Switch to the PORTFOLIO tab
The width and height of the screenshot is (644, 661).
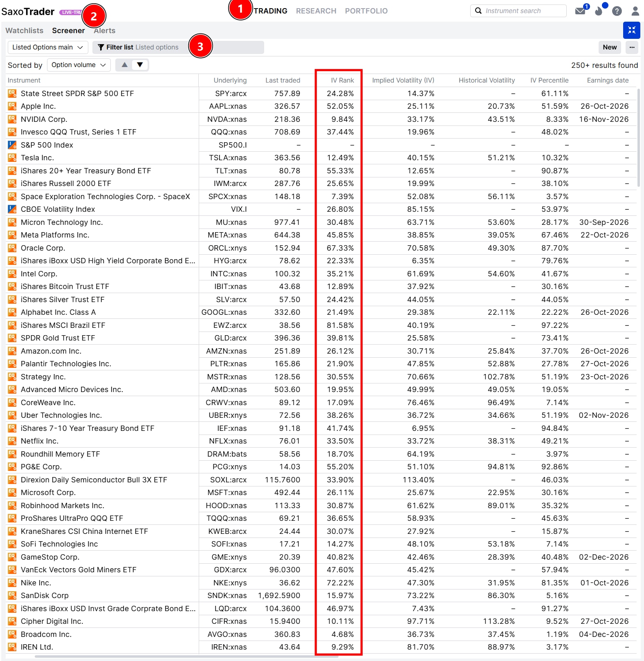(x=366, y=11)
